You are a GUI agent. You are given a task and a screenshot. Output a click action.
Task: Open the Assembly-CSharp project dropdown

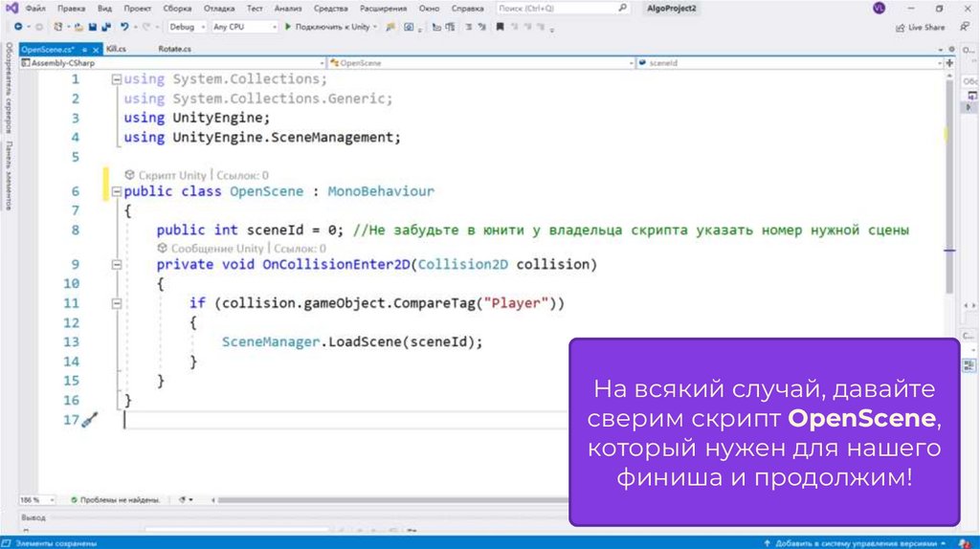tap(172, 63)
